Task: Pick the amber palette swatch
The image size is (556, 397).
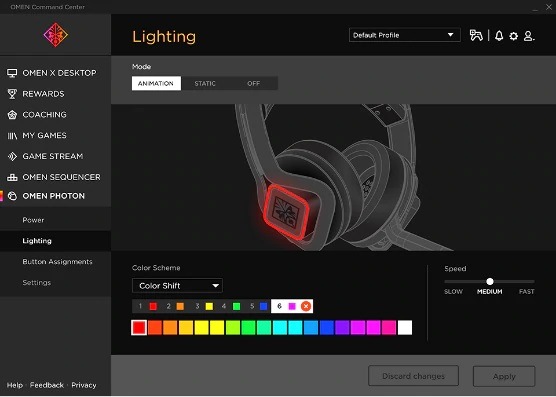Action: pyautogui.click(x=186, y=328)
